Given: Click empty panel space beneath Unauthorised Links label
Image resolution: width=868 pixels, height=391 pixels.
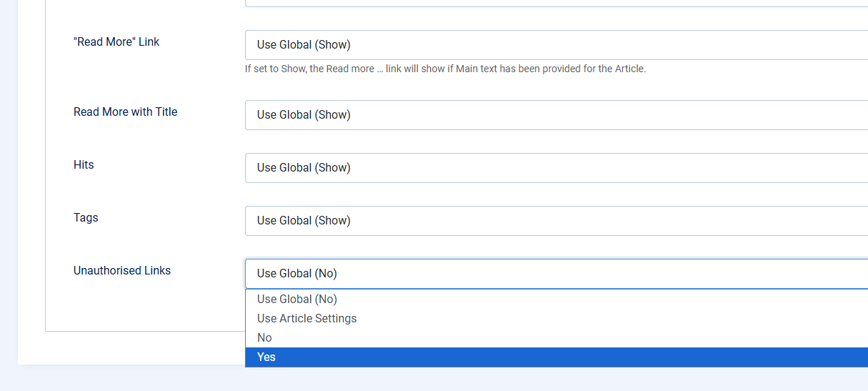Looking at the screenshot, I should click(143, 307).
